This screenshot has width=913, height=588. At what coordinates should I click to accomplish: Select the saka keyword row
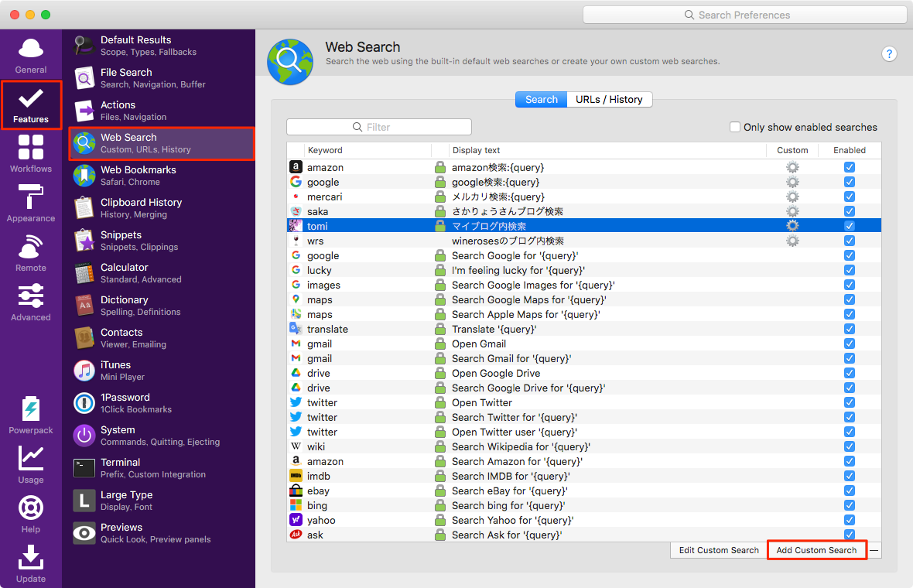[584, 211]
